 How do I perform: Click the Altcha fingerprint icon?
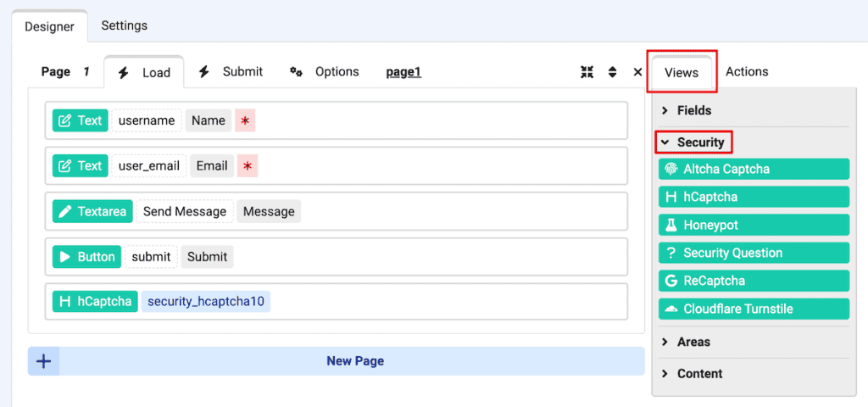click(x=671, y=169)
